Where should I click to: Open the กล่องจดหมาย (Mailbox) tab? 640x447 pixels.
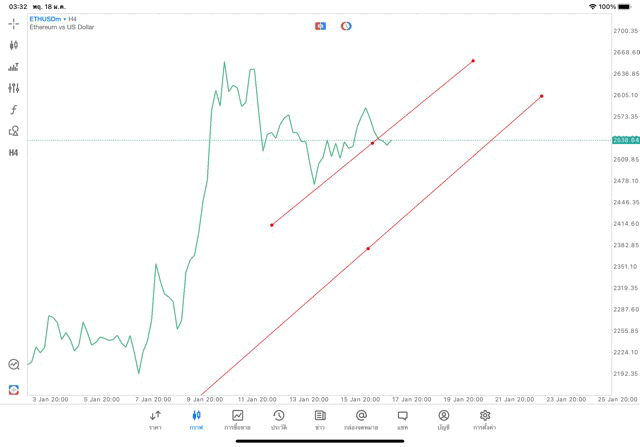pos(361,420)
